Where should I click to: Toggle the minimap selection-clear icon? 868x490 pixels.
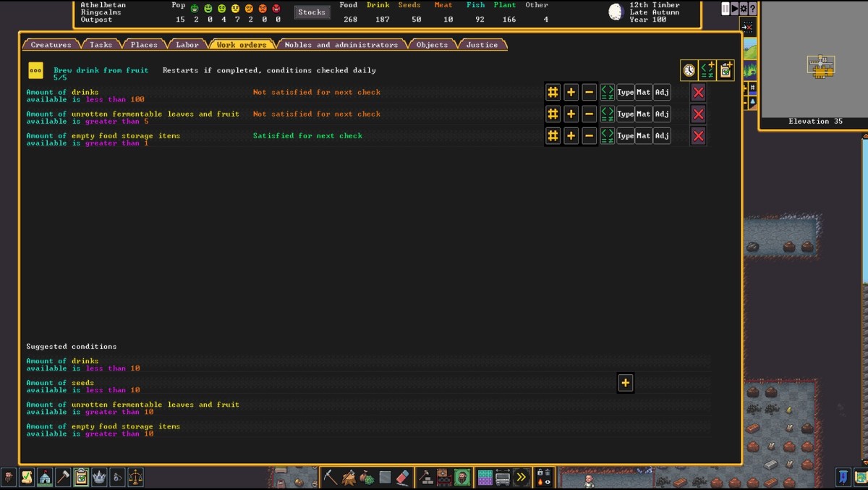pos(748,27)
